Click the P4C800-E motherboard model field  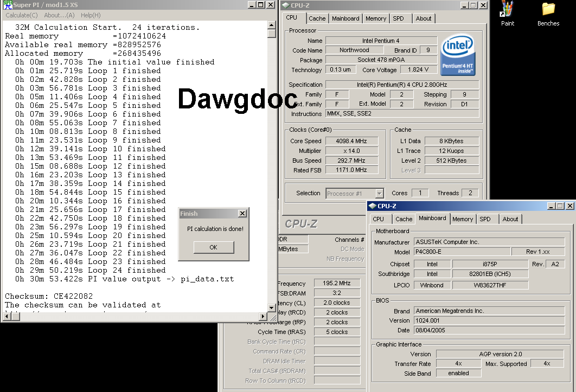(462, 252)
